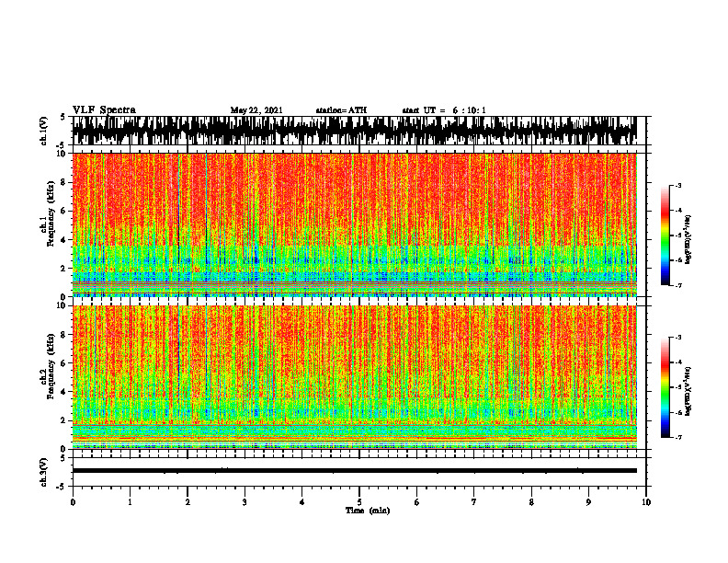The width and height of the screenshot is (728, 563).
Task: Click the ch.2 color bar log(PSD) units label
Action: (x=688, y=392)
